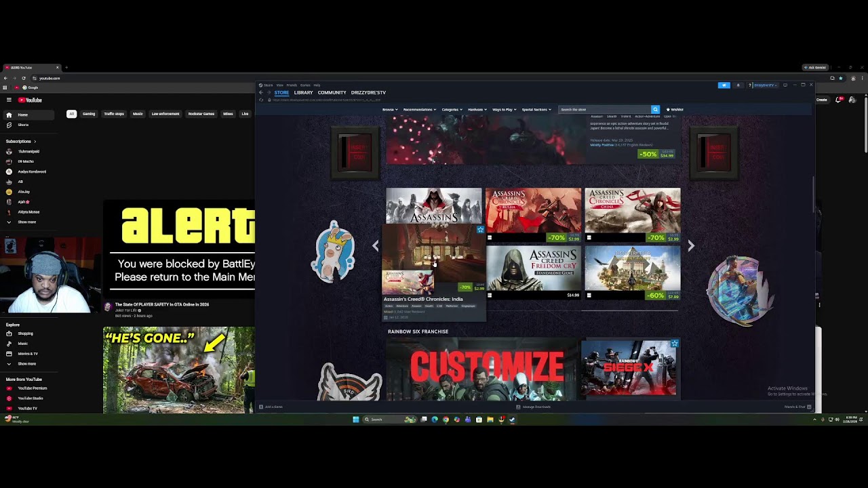Open the DRIZZYDRE'STV profile tab in Steam
The image size is (868, 488).
coord(368,93)
